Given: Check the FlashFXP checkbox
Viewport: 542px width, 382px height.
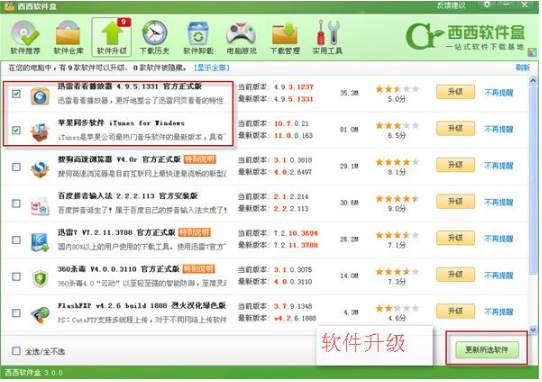Looking at the screenshot, I should tap(16, 313).
